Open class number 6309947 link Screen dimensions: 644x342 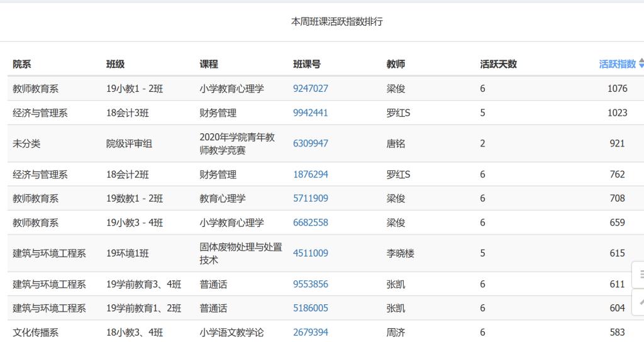(310, 143)
